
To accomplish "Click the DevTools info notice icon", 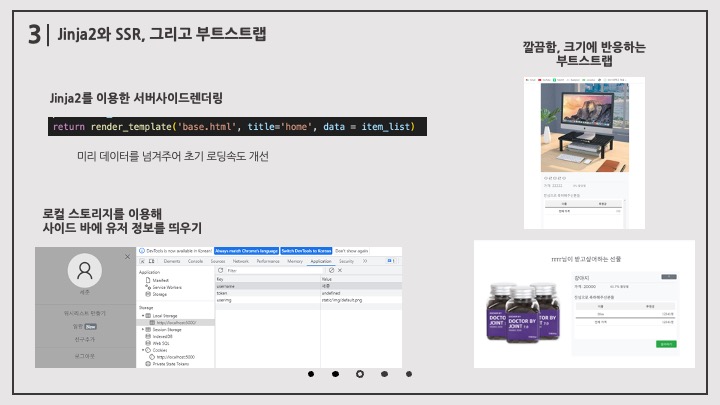I will 142,251.
